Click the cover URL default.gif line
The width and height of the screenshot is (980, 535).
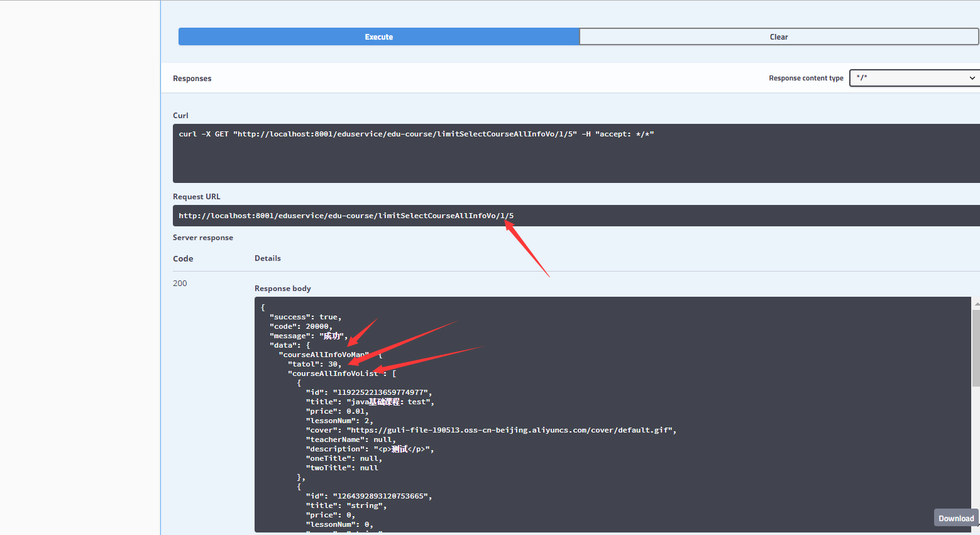coord(491,430)
